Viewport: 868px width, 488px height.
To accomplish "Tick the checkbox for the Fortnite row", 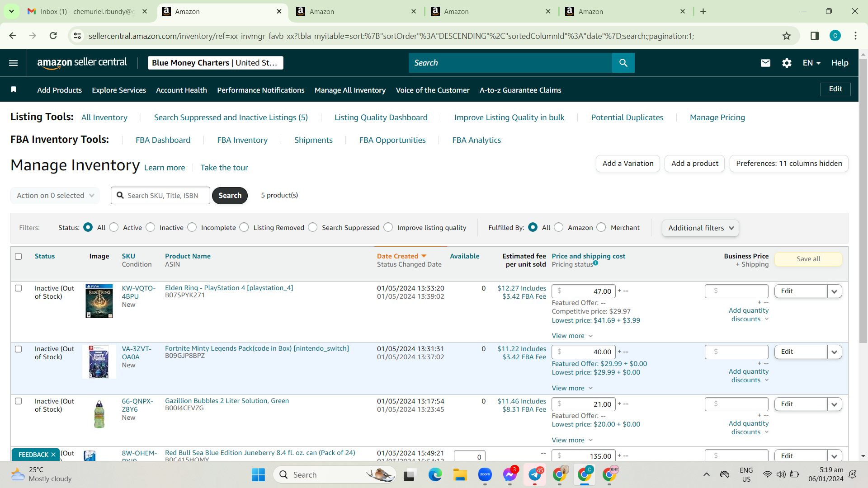I will pos(19,349).
